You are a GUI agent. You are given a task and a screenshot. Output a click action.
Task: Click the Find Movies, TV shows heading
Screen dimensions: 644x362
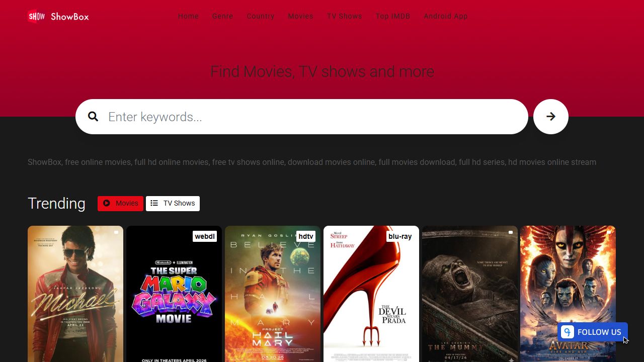[x=322, y=71]
